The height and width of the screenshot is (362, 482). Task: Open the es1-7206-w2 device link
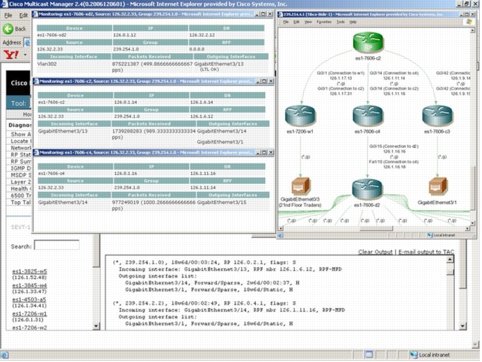[29, 328]
